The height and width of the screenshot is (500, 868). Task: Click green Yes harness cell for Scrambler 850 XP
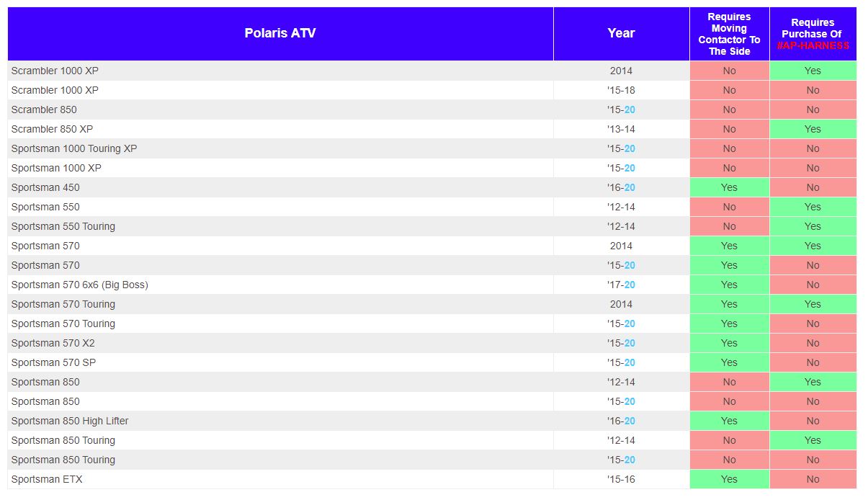[813, 129]
